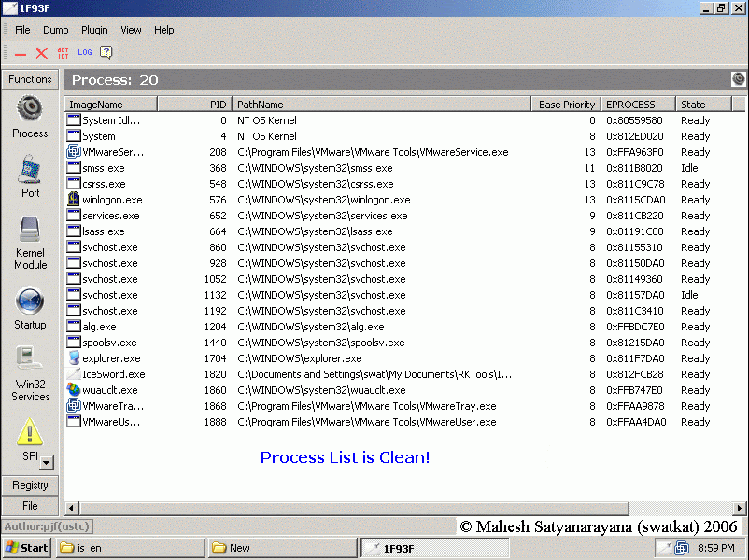Select PID 860 cell
Screen dimensions: 749x560
(x=218, y=247)
